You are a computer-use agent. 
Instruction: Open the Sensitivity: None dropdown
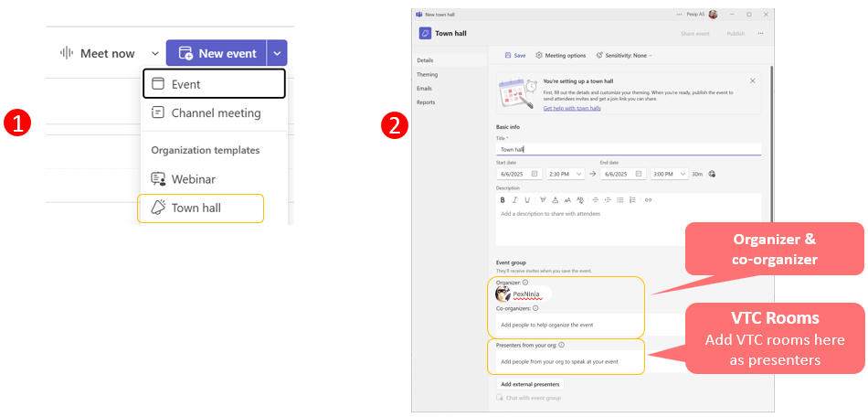623,55
